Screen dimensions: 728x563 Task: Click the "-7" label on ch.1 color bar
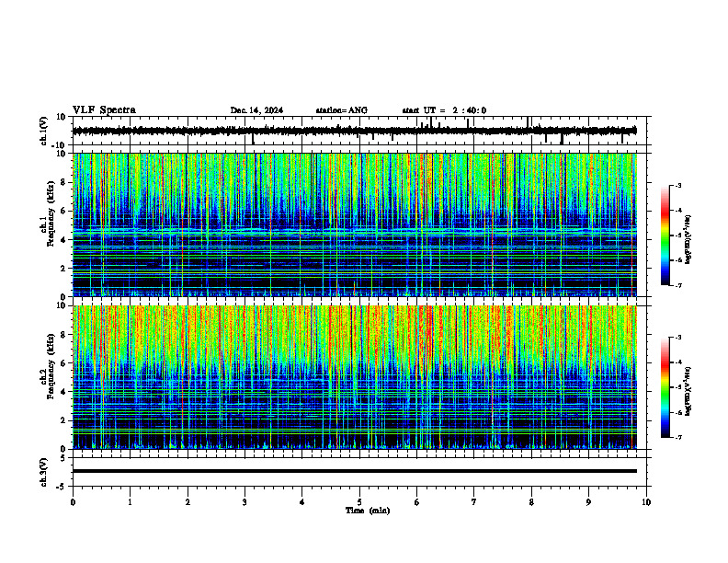tap(678, 285)
